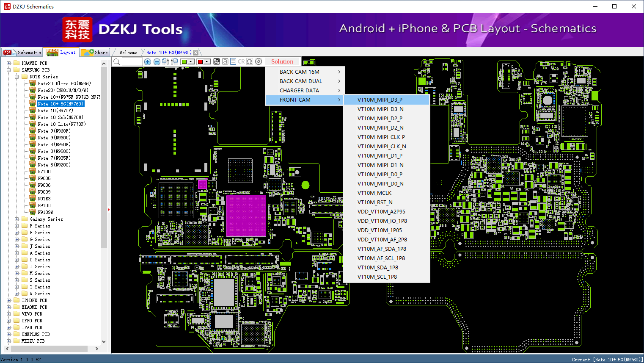Click the red arrow panel collapse handle
Screen dimensions: 644x363
(x=109, y=209)
